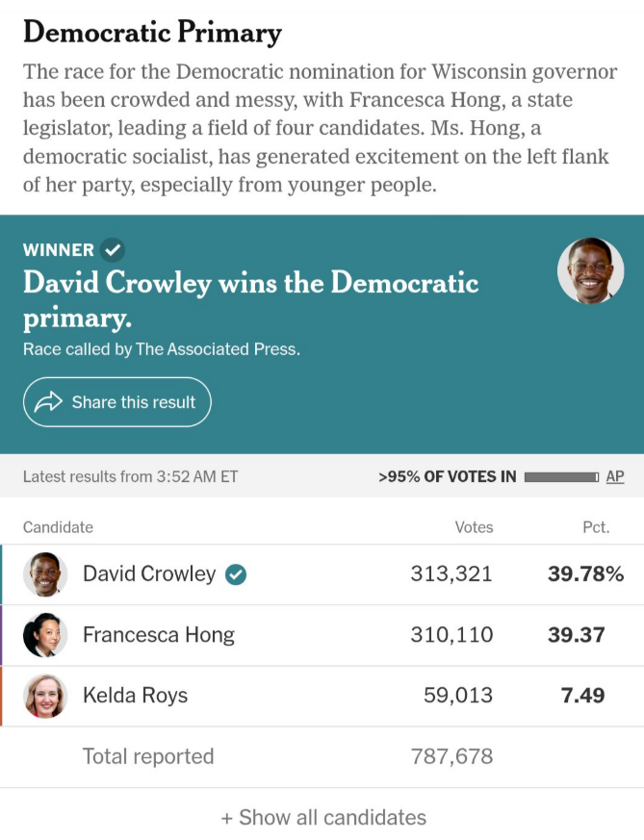The height and width of the screenshot is (840, 644).
Task: Select the Kelda Roys name row
Action: pyautogui.click(x=322, y=696)
